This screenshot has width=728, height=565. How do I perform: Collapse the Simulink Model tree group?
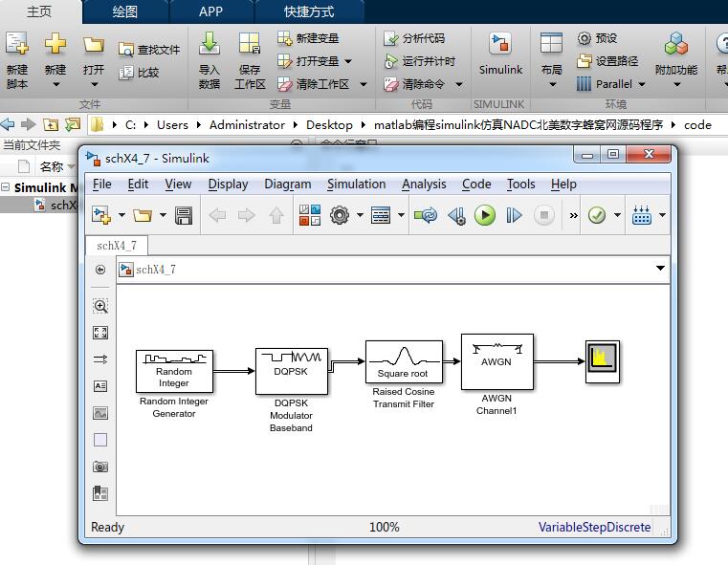point(6,187)
